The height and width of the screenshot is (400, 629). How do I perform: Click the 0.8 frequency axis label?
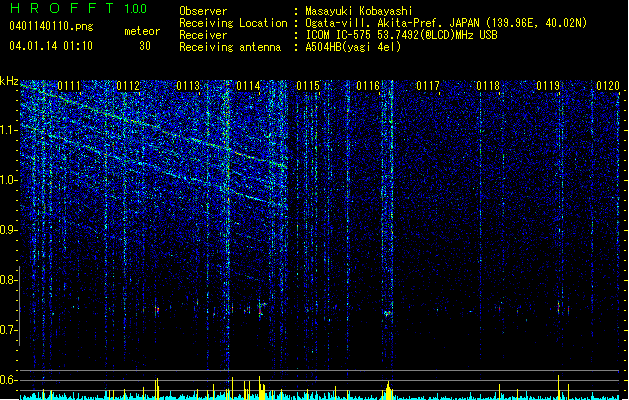tap(9, 280)
